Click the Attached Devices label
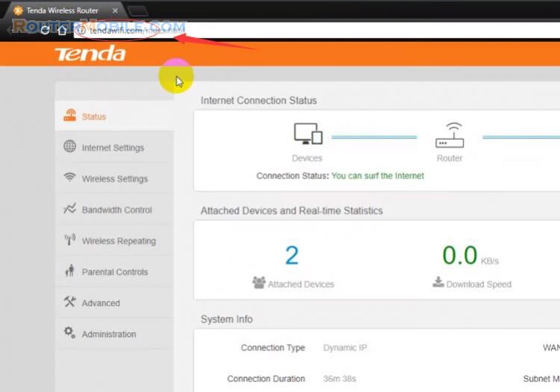 (301, 284)
